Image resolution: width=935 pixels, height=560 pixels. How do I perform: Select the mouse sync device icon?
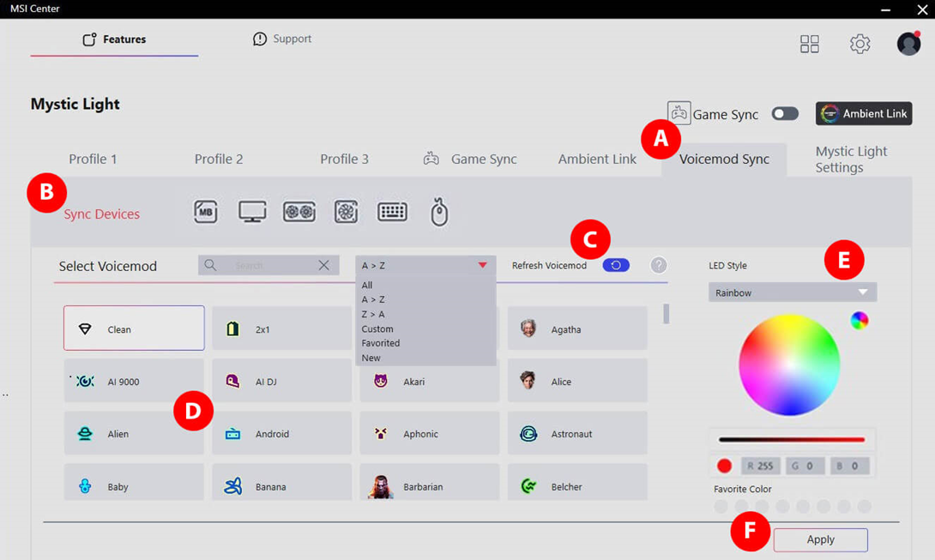pos(439,213)
